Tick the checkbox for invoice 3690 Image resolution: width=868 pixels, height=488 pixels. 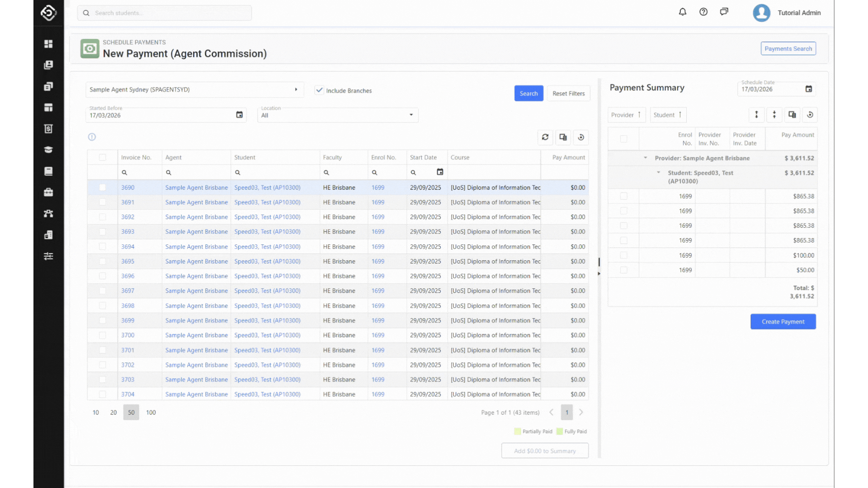[x=103, y=188]
